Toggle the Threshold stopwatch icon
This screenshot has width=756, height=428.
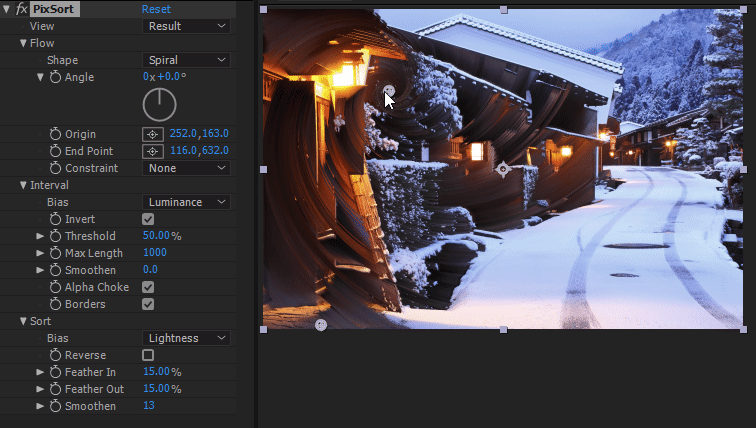pos(55,236)
